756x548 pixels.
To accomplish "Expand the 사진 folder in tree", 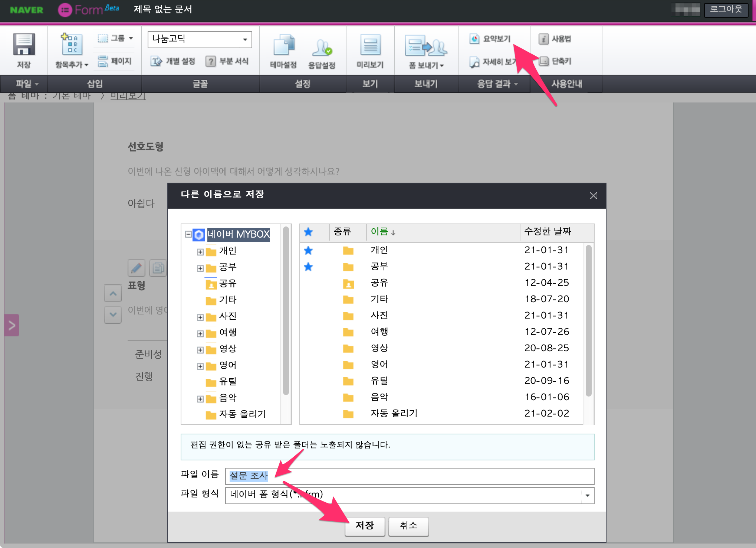I will 200,317.
